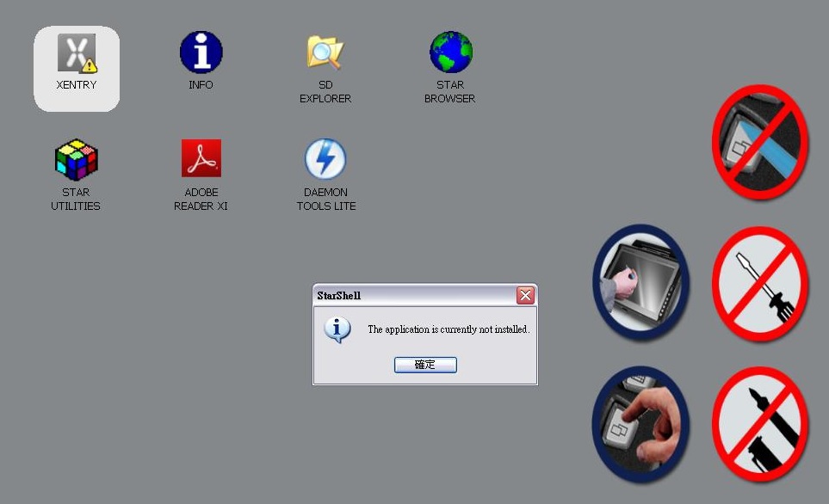
Task: Select the prohibited screwdriver sign
Action: coord(760,283)
